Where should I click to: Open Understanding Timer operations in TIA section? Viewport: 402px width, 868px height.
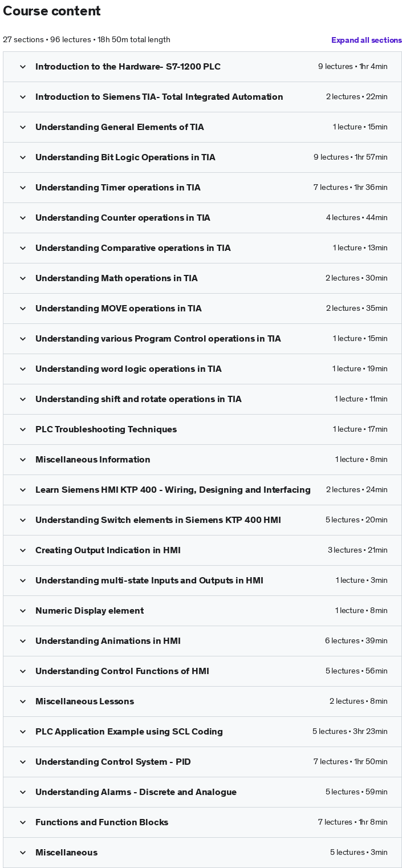(x=118, y=188)
